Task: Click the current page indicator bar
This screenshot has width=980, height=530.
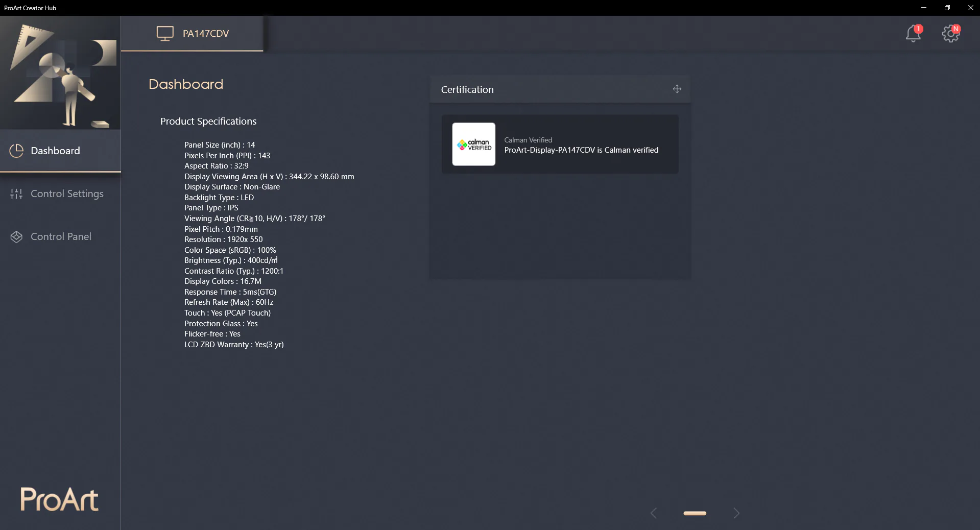Action: (695, 513)
